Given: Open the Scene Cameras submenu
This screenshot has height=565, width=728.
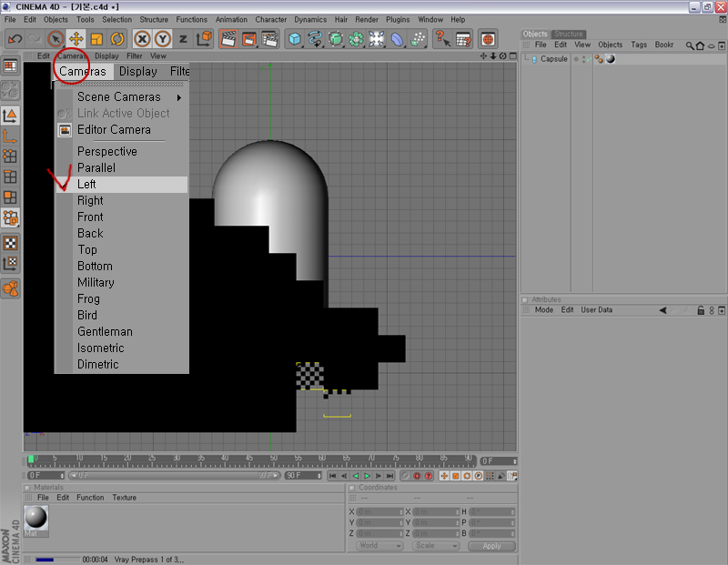Looking at the screenshot, I should pos(122,97).
